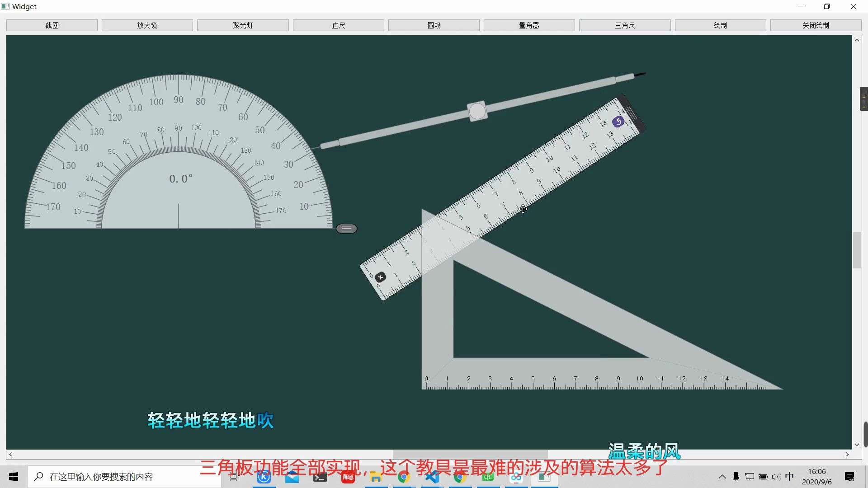The width and height of the screenshot is (868, 488).
Task: Expand hidden icons in the system tray
Action: click(x=722, y=476)
